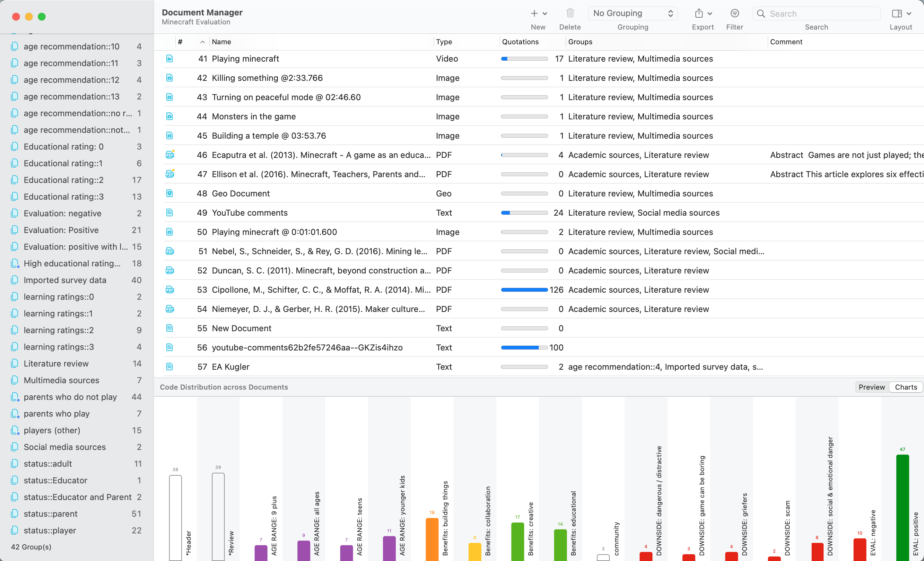Expand the Layout dropdown arrow

pos(909,13)
